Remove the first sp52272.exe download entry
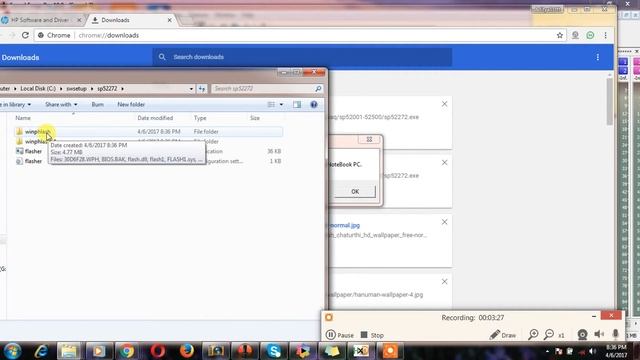 (x=444, y=104)
